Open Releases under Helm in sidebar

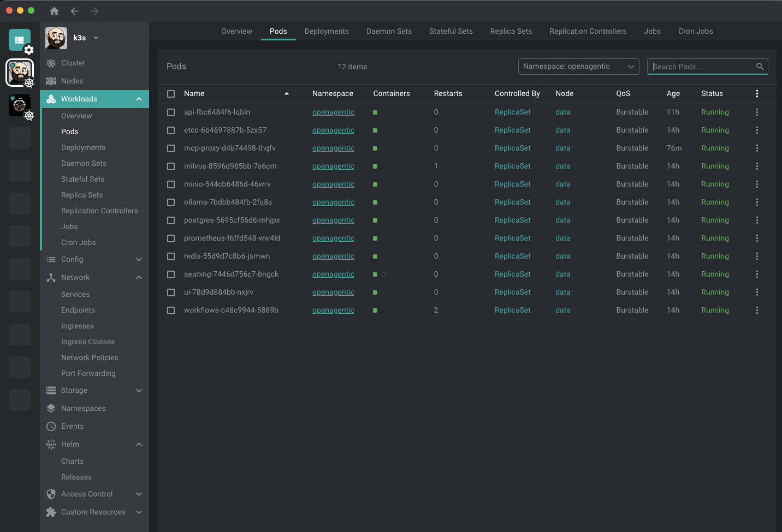(x=76, y=477)
